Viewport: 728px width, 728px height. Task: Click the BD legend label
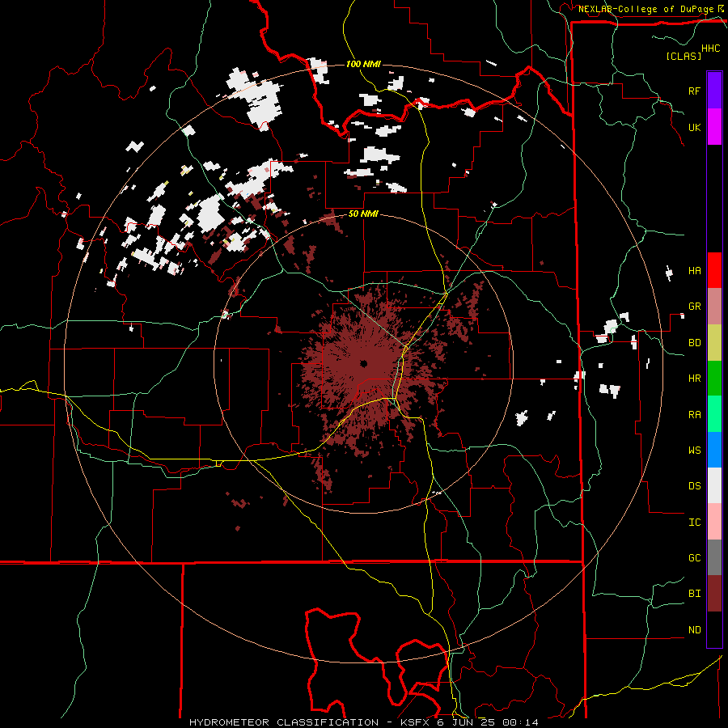pyautogui.click(x=694, y=343)
